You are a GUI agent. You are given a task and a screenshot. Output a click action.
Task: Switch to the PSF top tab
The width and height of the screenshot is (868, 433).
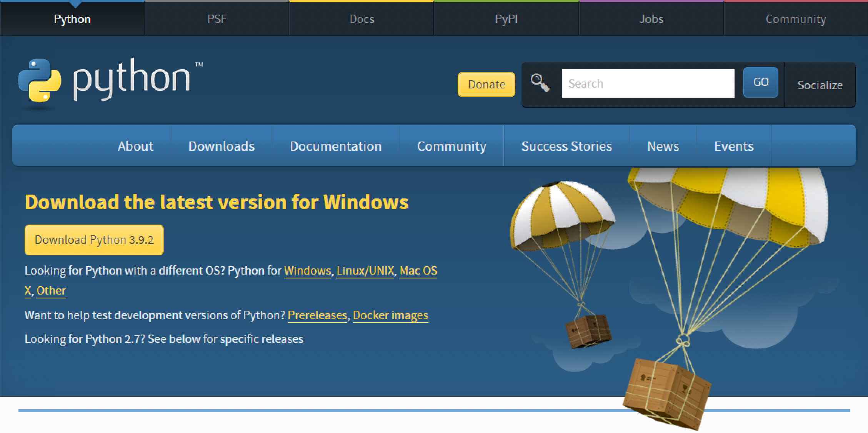tap(217, 19)
